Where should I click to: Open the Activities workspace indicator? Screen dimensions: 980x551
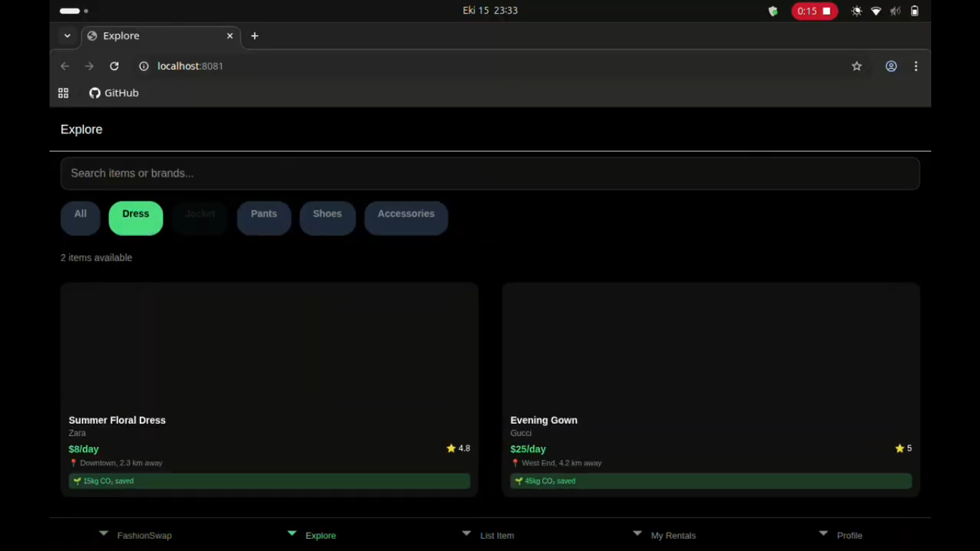pos(74,11)
